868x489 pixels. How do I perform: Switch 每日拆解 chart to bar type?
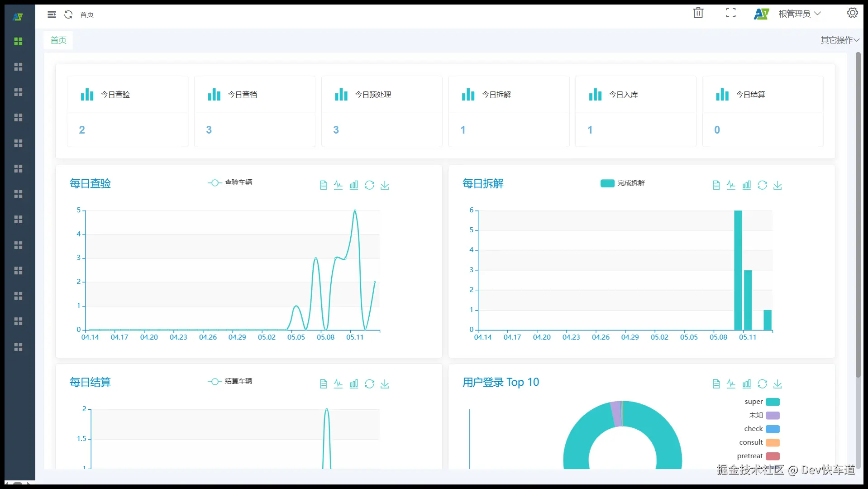(x=747, y=185)
